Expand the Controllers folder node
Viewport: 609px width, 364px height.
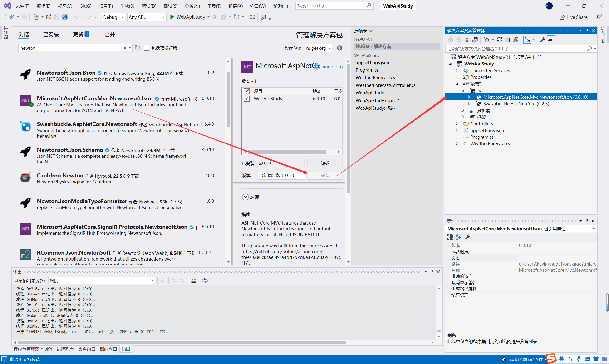(x=457, y=124)
